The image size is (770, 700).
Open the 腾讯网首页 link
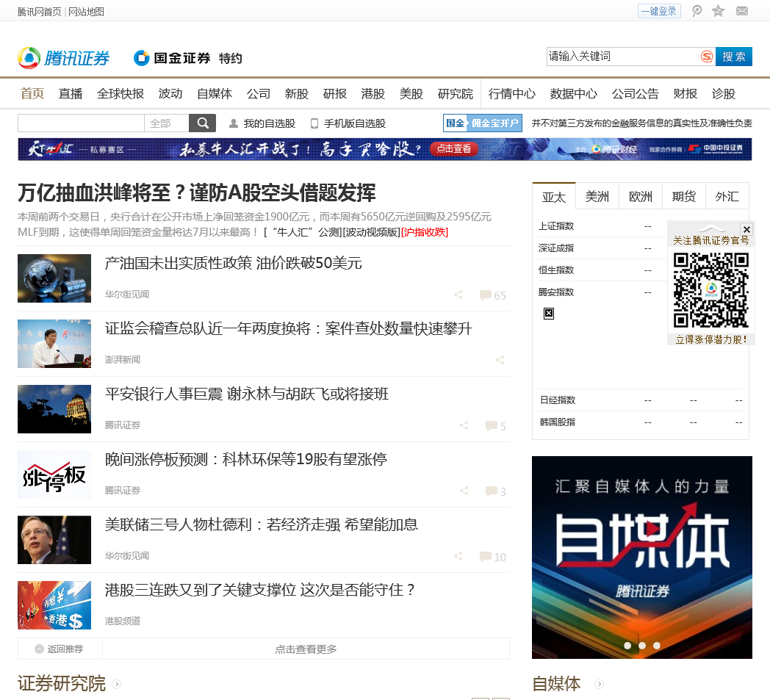pyautogui.click(x=39, y=11)
